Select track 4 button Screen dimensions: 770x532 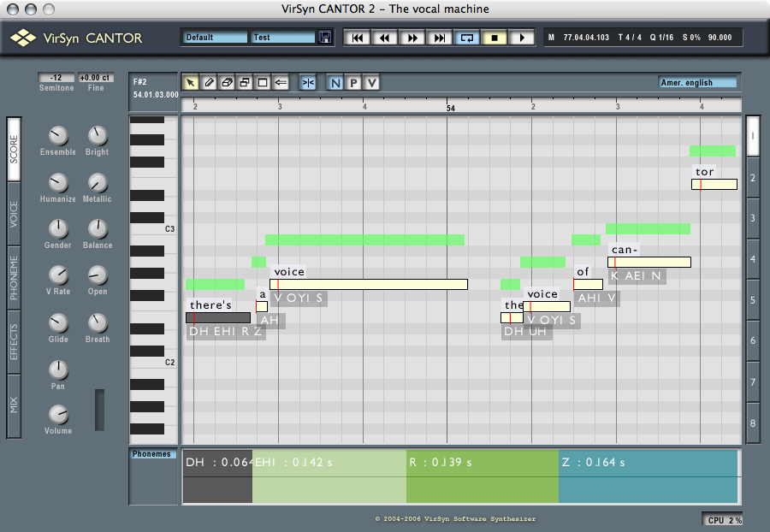click(x=753, y=259)
